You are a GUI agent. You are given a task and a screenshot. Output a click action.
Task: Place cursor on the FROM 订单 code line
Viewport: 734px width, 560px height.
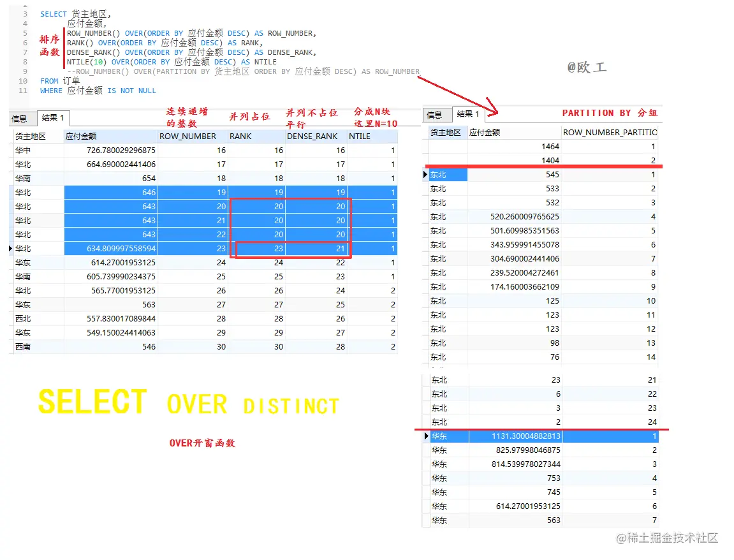[60, 81]
